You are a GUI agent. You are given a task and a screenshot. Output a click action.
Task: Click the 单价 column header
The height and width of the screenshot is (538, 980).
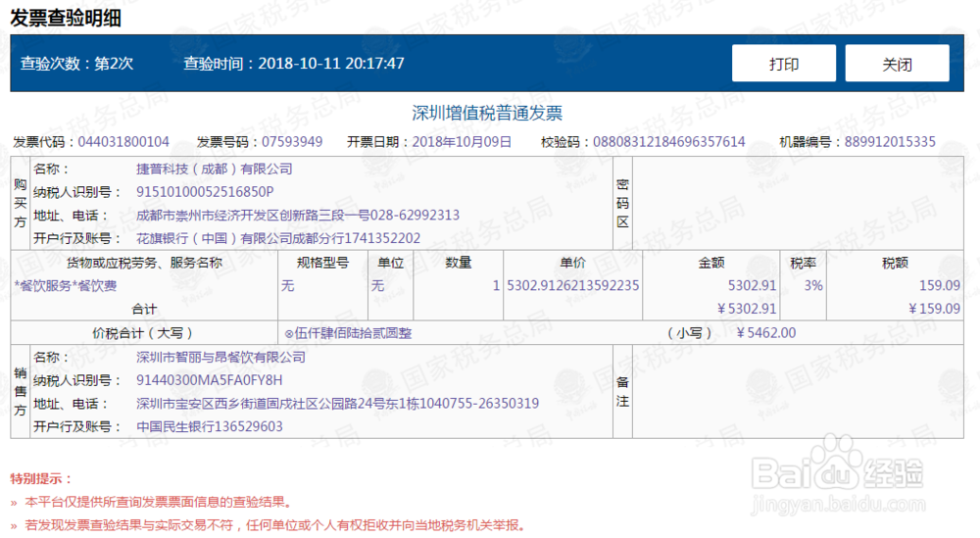572,263
